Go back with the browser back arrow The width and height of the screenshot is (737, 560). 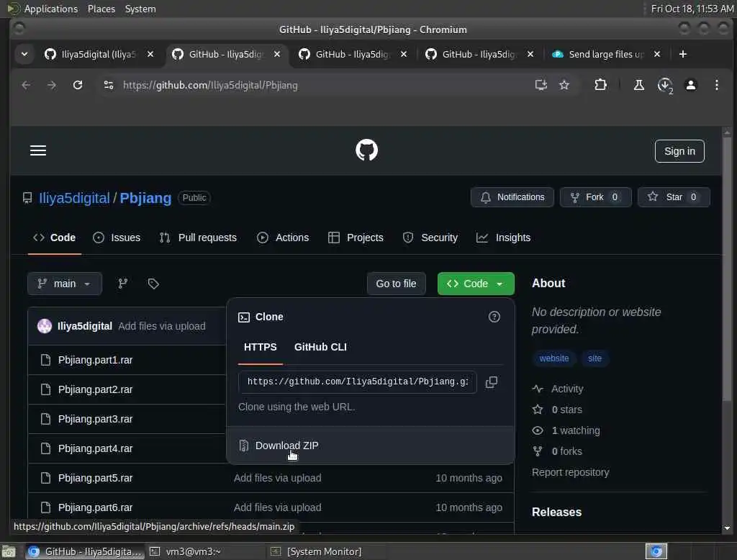(x=27, y=85)
